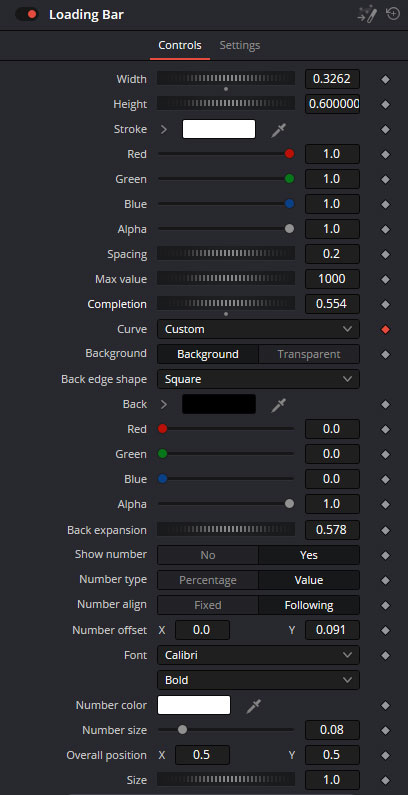
Task: Switch Number type to Percentage
Action: 208,580
